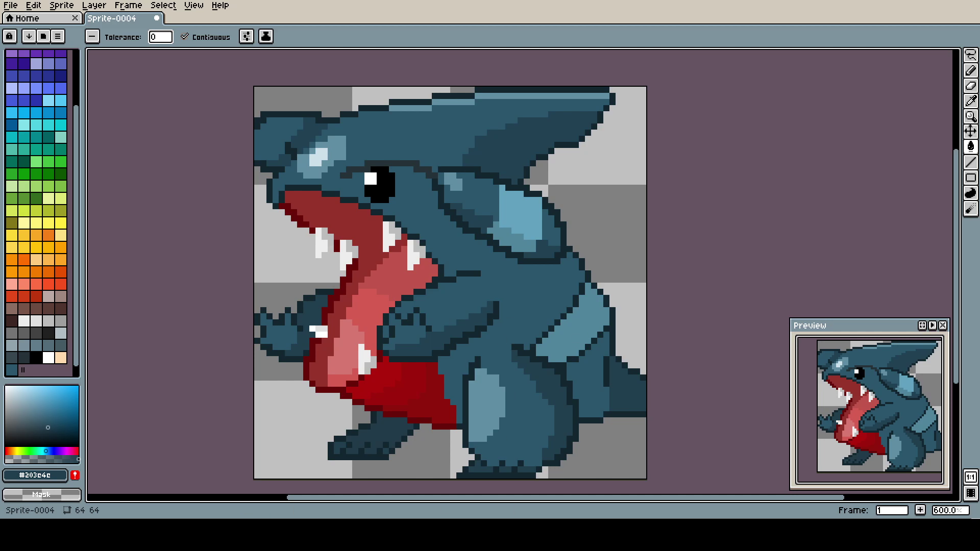Image resolution: width=980 pixels, height=551 pixels.
Task: Select the Lasso selection tool
Action: point(970,55)
